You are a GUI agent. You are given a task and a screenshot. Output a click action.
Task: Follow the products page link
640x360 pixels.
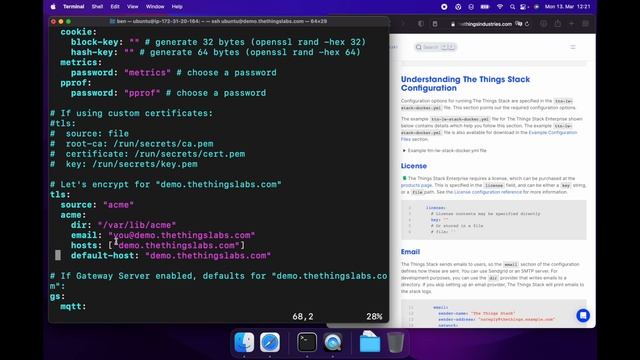point(416,185)
